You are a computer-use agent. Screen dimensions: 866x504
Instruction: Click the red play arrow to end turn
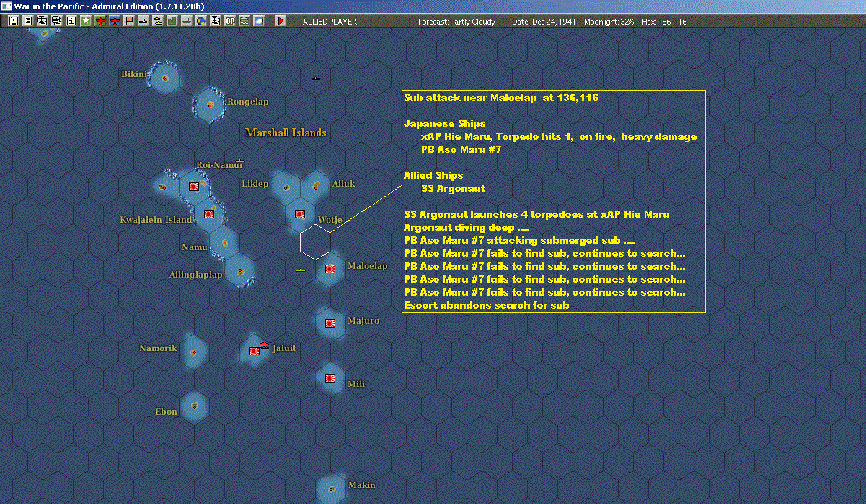click(280, 21)
